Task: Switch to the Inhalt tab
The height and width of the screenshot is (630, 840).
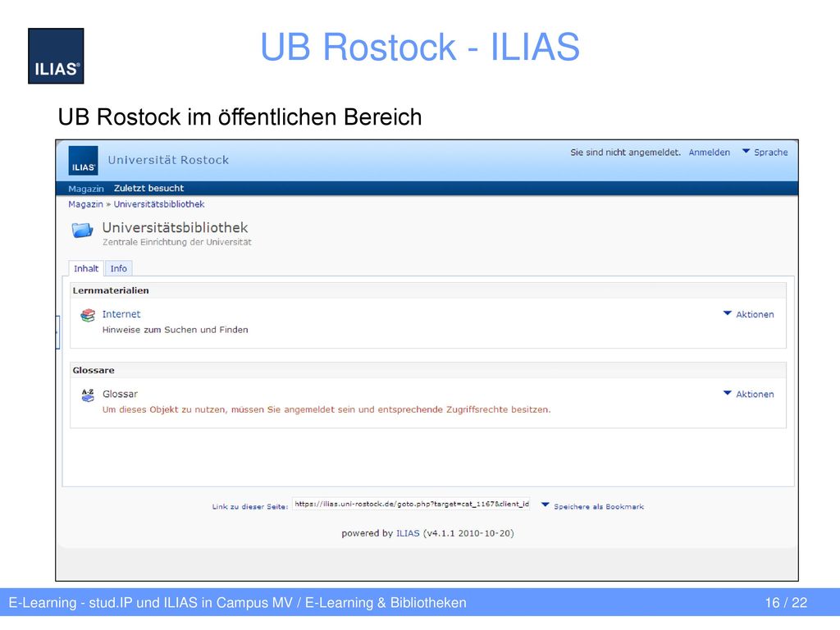Action: click(x=86, y=268)
